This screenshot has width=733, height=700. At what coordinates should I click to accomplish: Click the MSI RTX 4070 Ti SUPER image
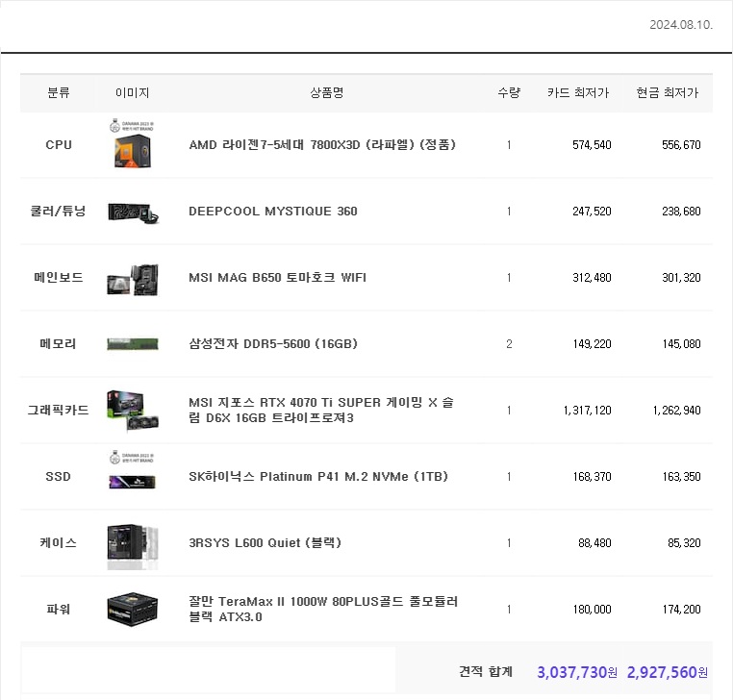coord(133,411)
